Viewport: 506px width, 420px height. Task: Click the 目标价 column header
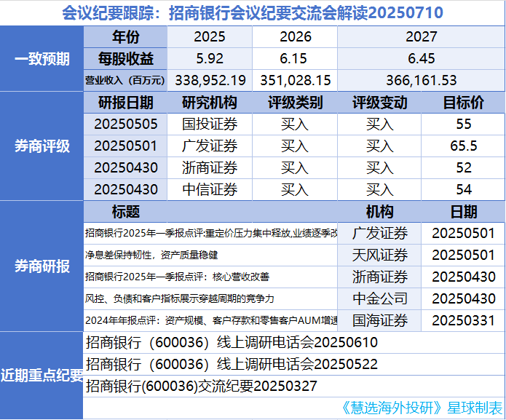click(x=463, y=103)
